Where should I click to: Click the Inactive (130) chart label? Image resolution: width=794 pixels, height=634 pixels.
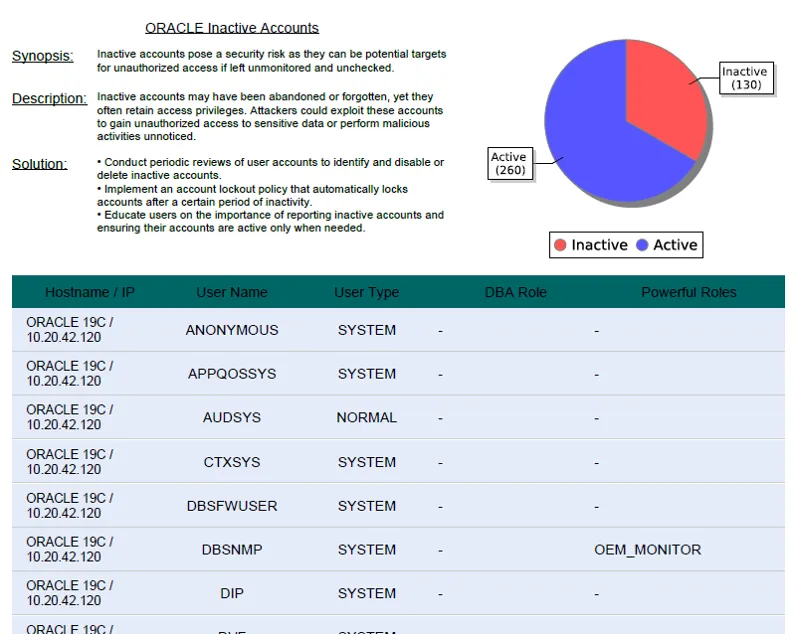click(746, 78)
